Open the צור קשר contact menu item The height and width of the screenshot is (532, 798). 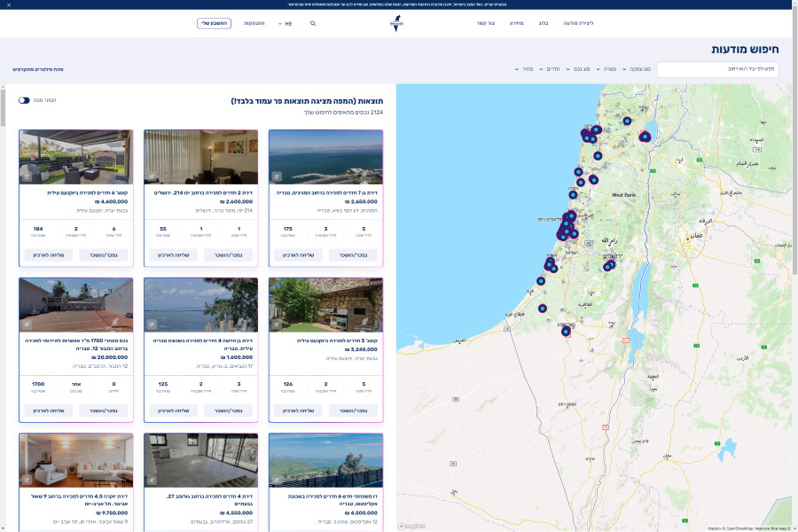(x=486, y=23)
